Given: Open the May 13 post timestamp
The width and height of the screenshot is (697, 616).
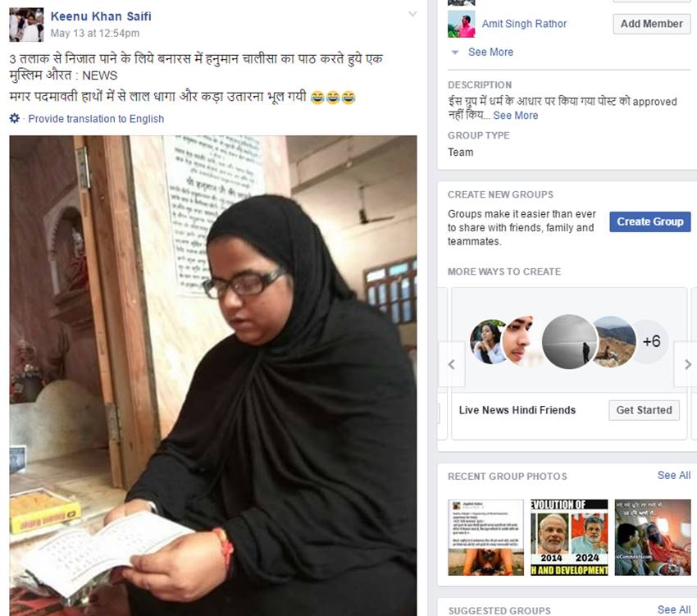Looking at the screenshot, I should click(x=94, y=34).
